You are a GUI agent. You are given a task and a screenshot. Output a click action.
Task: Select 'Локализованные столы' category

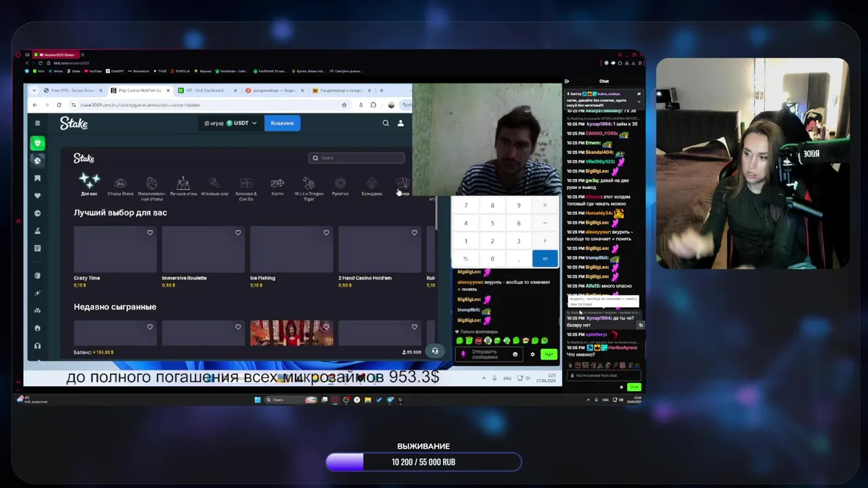pyautogui.click(x=152, y=188)
